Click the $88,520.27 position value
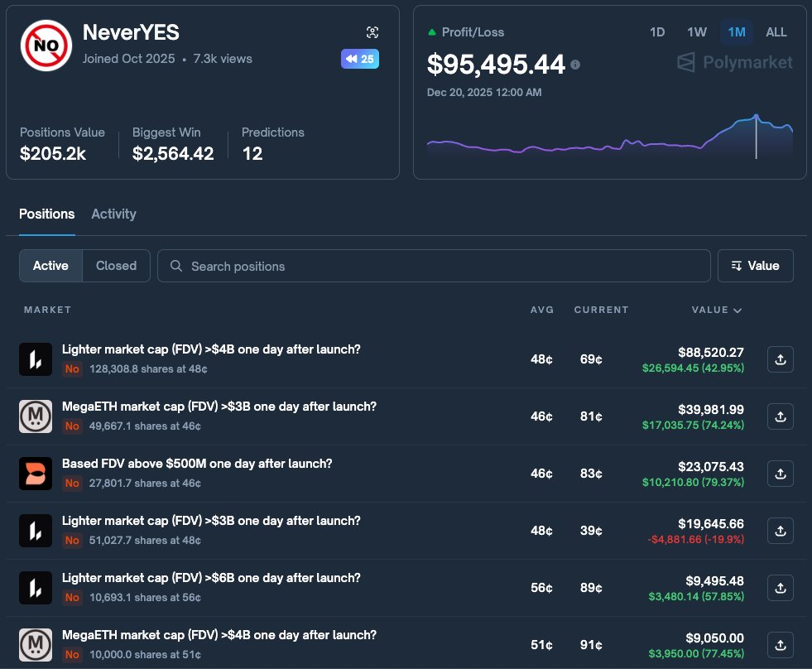This screenshot has height=669, width=812. pyautogui.click(x=711, y=353)
